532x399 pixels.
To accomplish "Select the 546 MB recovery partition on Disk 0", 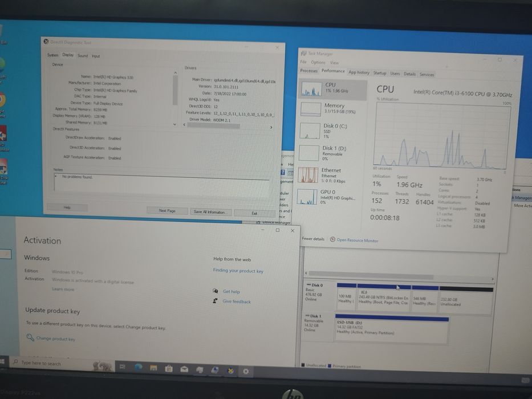I will [424, 299].
